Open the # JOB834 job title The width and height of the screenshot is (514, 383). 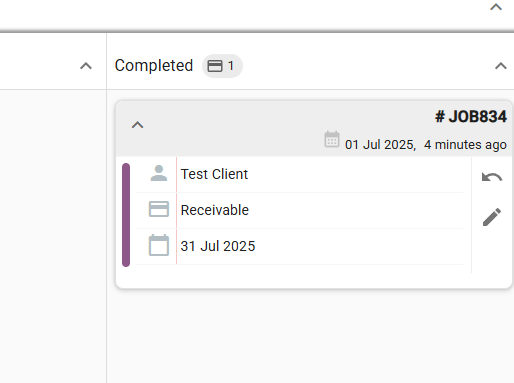(471, 117)
